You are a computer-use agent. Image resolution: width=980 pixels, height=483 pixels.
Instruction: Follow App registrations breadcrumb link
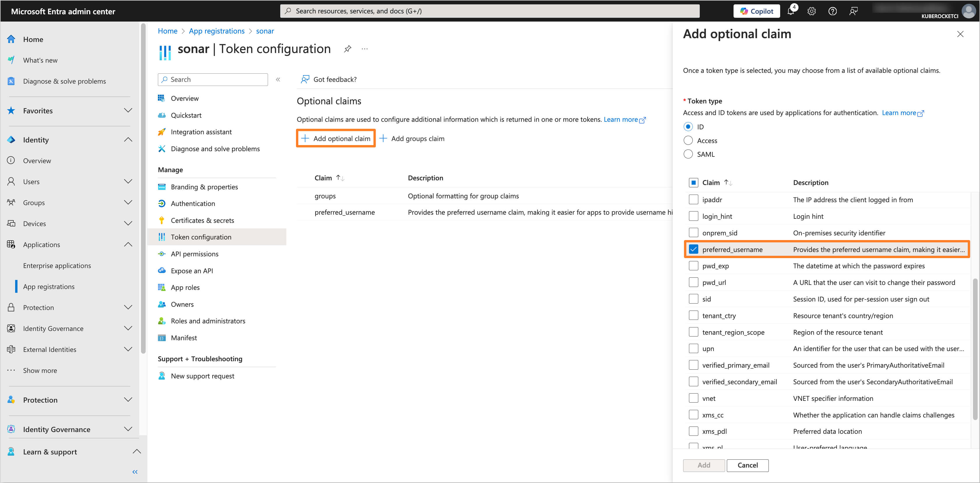217,31
